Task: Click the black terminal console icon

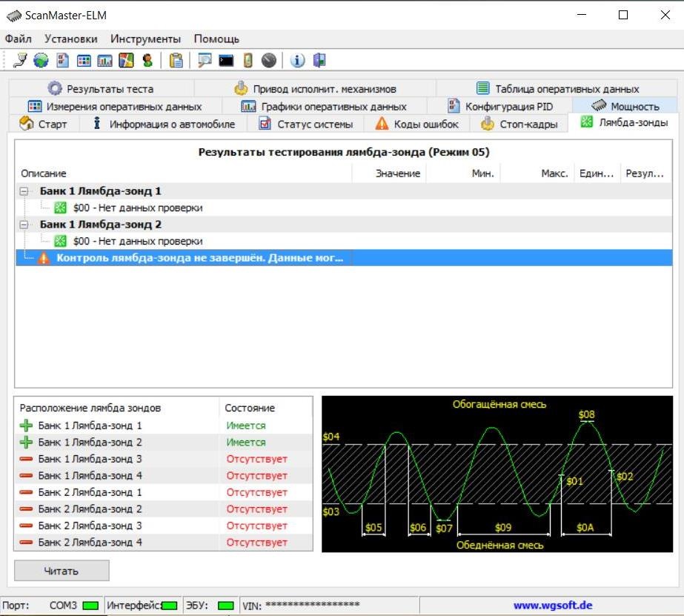Action: click(x=226, y=61)
